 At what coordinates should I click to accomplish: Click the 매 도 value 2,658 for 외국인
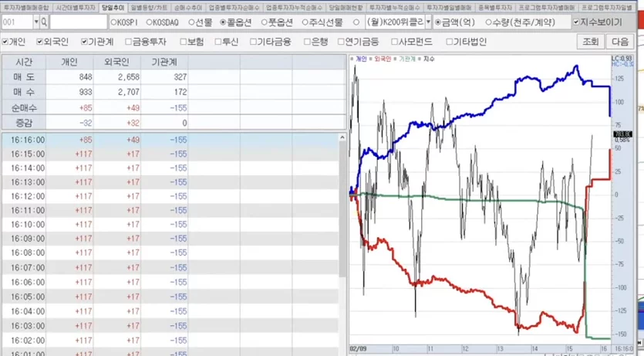pos(129,77)
